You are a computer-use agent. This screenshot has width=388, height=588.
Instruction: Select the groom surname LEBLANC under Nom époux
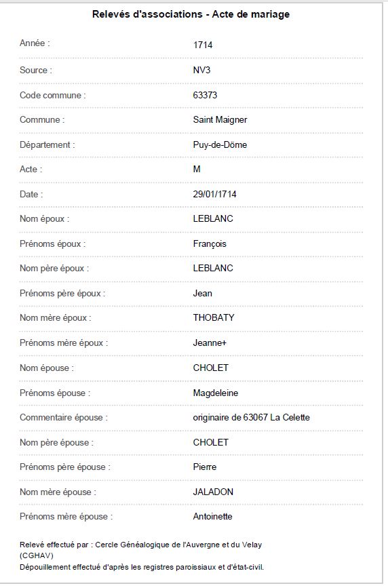213,218
